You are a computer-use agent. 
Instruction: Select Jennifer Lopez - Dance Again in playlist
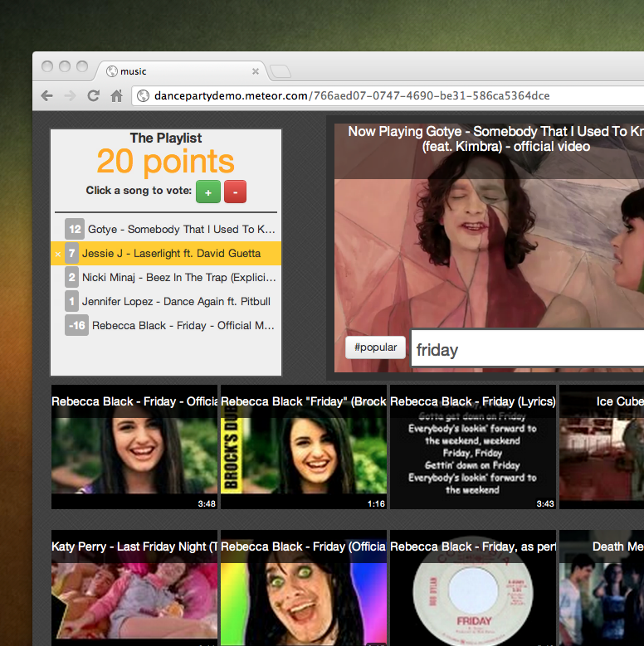click(x=176, y=302)
